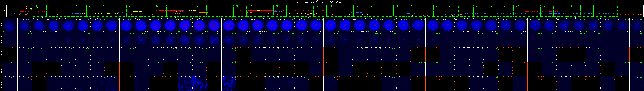
Task: Click the red '3-12 keV' legend entry
Action: tap(29, 6)
